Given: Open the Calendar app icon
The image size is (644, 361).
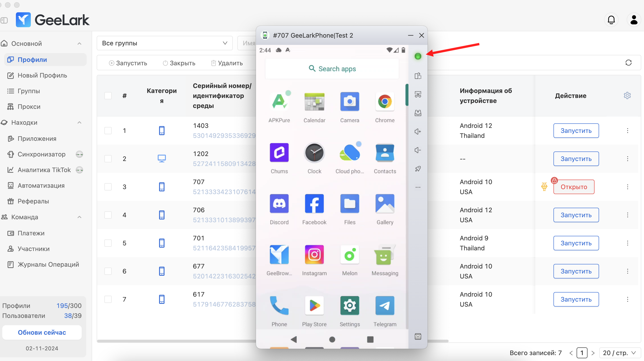Looking at the screenshot, I should point(314,102).
